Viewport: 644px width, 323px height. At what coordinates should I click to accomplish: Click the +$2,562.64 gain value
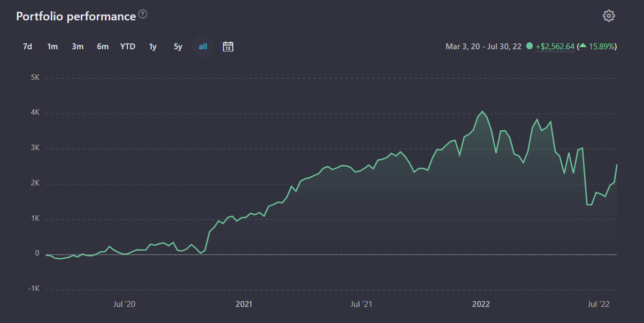(555, 47)
